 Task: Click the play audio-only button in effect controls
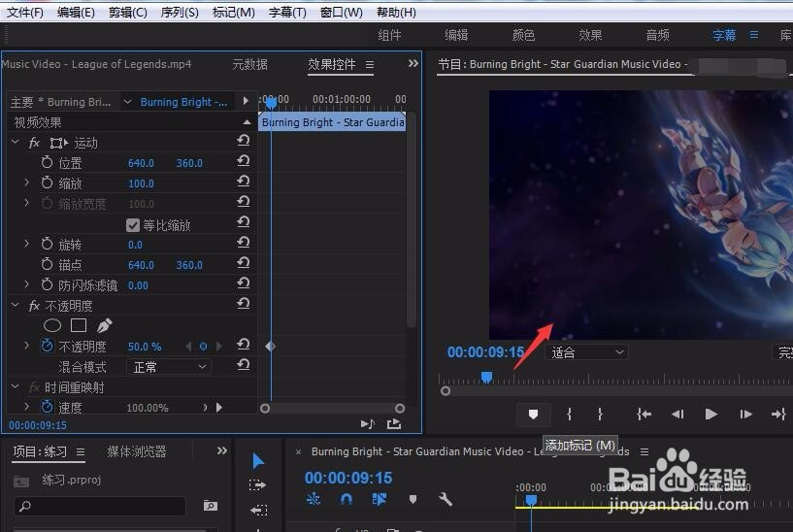368,424
